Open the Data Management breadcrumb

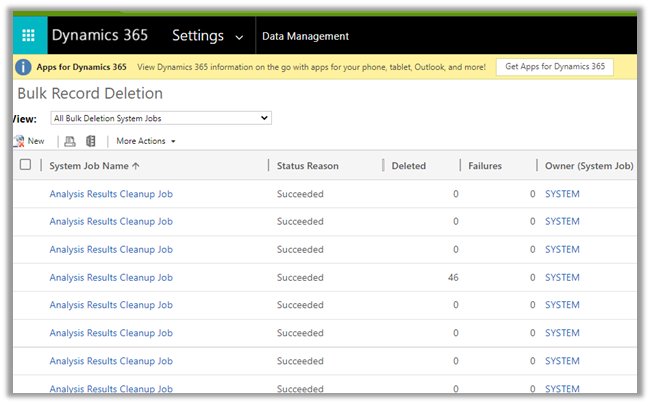[x=305, y=36]
